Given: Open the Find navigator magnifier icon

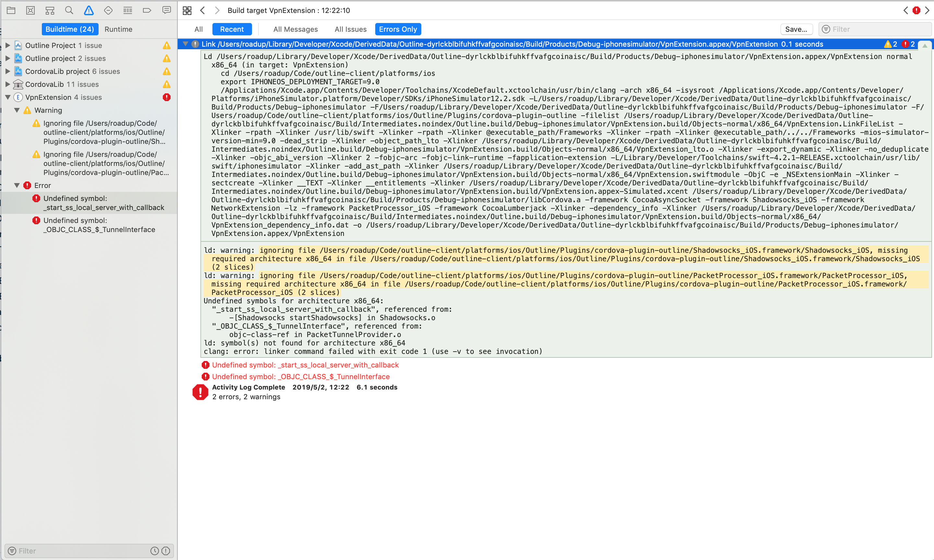Looking at the screenshot, I should click(69, 10).
